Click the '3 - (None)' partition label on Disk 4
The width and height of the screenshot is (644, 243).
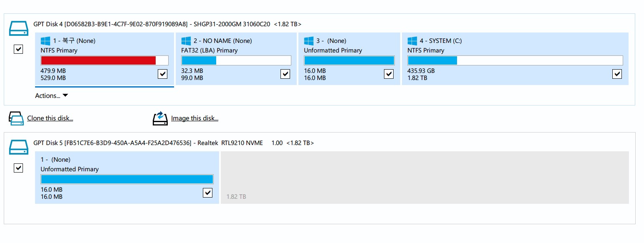tap(331, 41)
